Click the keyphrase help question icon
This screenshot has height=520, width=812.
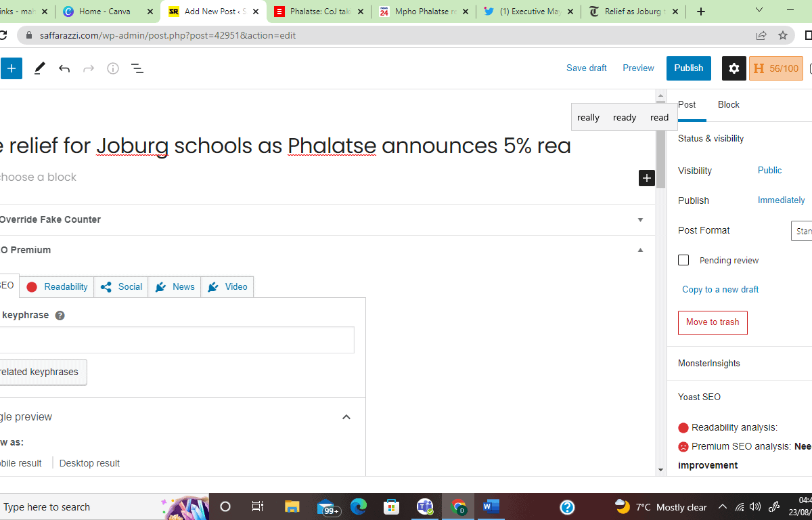60,316
